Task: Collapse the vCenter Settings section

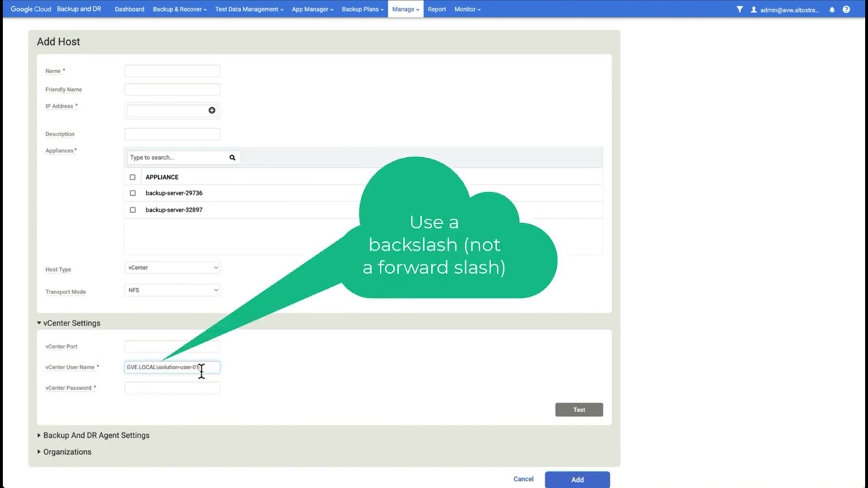Action: 68,323
